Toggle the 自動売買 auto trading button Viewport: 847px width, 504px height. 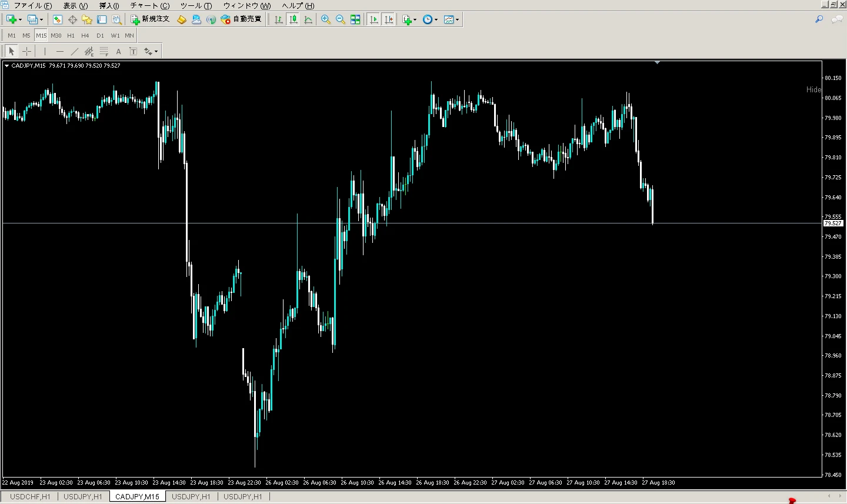pos(241,19)
